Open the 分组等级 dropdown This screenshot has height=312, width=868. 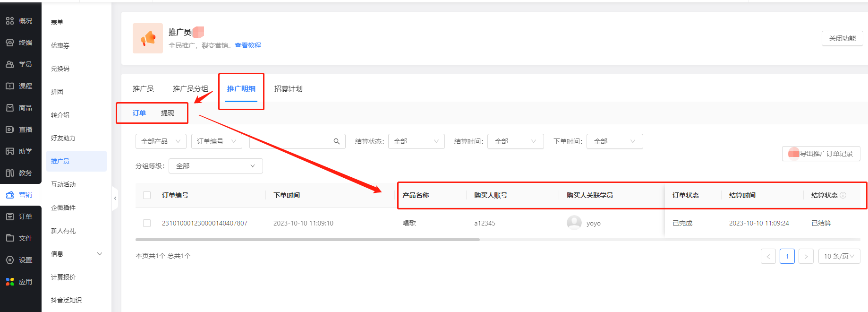click(x=216, y=166)
